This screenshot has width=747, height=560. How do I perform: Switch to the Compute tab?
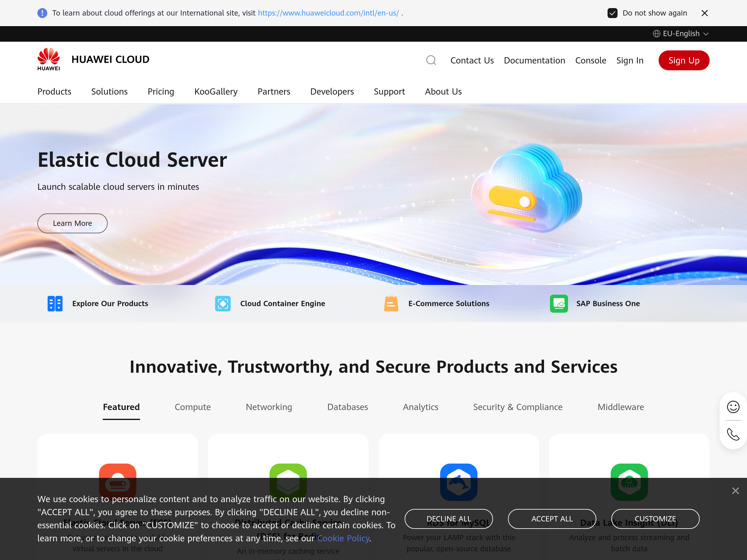coord(192,407)
